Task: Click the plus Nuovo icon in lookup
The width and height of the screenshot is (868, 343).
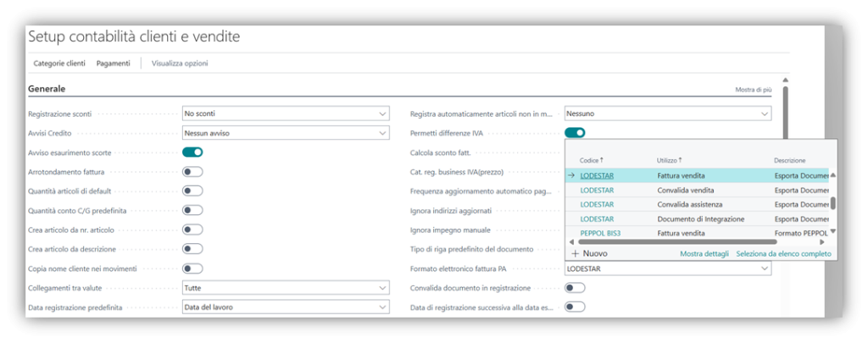Action: click(576, 253)
